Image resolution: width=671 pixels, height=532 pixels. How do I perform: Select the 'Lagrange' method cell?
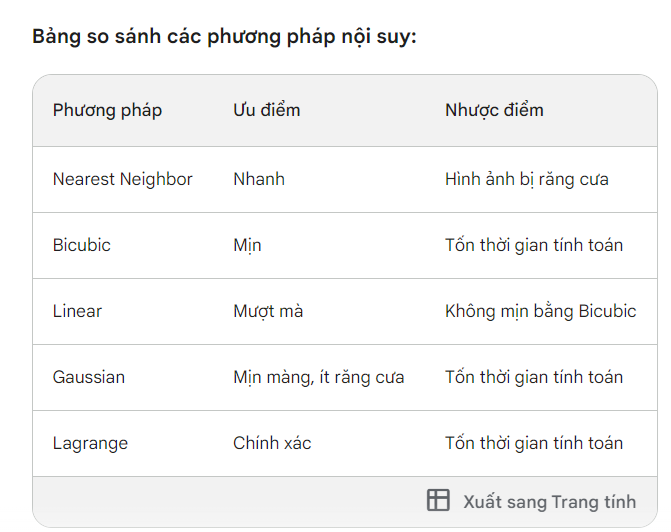click(90, 443)
